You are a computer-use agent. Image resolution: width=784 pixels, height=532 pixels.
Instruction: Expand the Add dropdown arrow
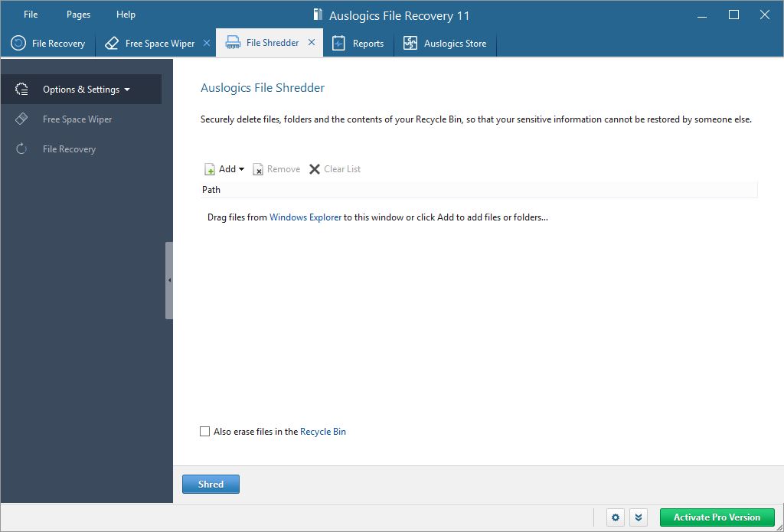click(241, 169)
